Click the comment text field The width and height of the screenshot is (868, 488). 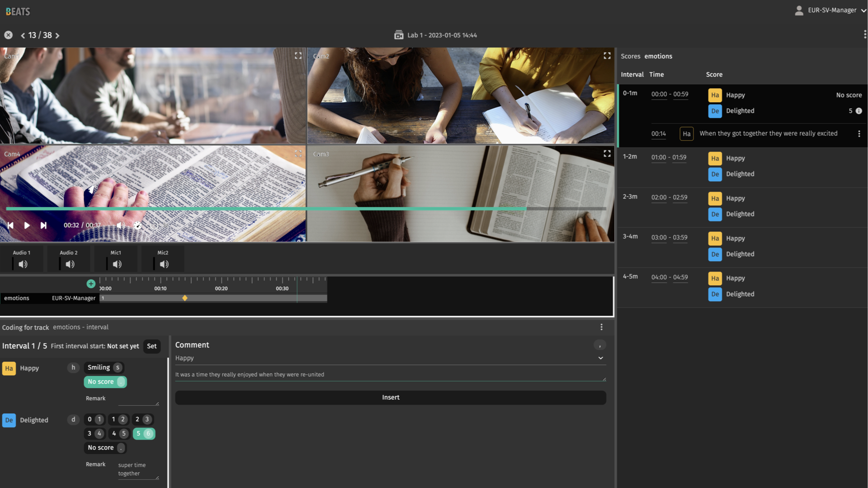click(390, 375)
